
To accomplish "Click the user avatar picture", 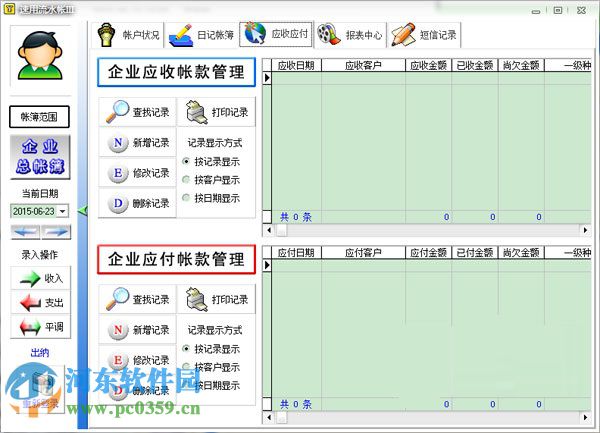I will (40, 56).
